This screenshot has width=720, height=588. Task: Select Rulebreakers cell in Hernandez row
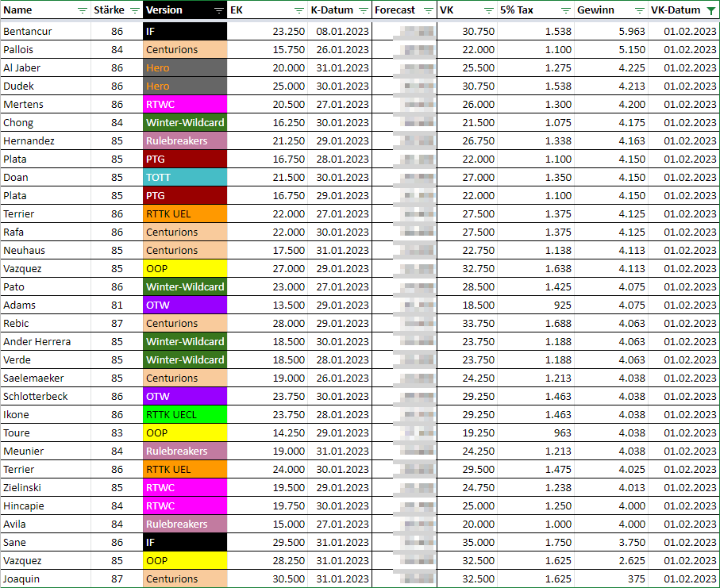click(x=185, y=141)
